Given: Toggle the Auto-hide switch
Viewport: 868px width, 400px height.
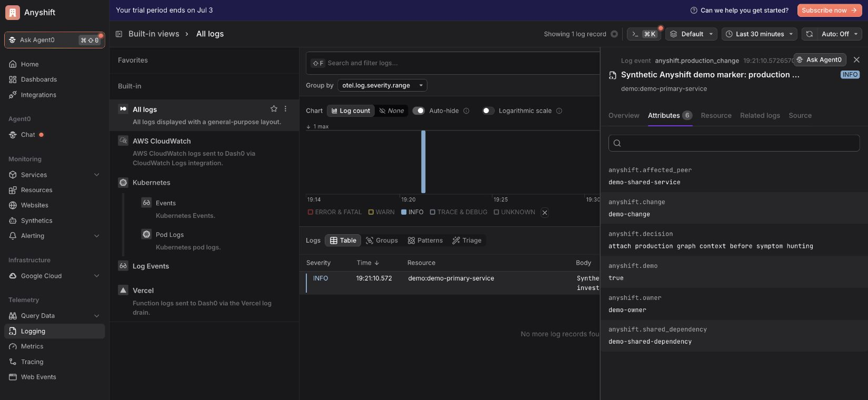Looking at the screenshot, I should coord(418,111).
